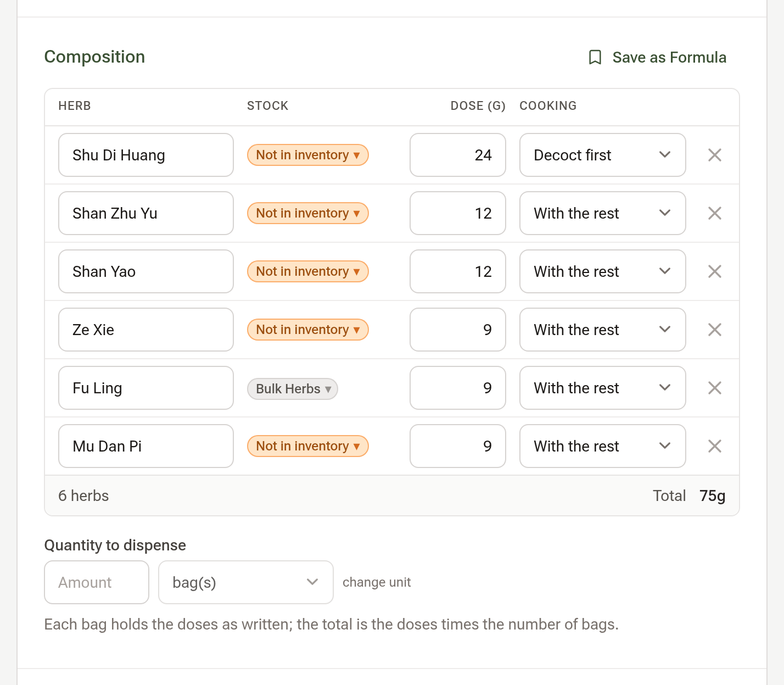Open cooking method dropdown for Mu Dan Pi

603,446
